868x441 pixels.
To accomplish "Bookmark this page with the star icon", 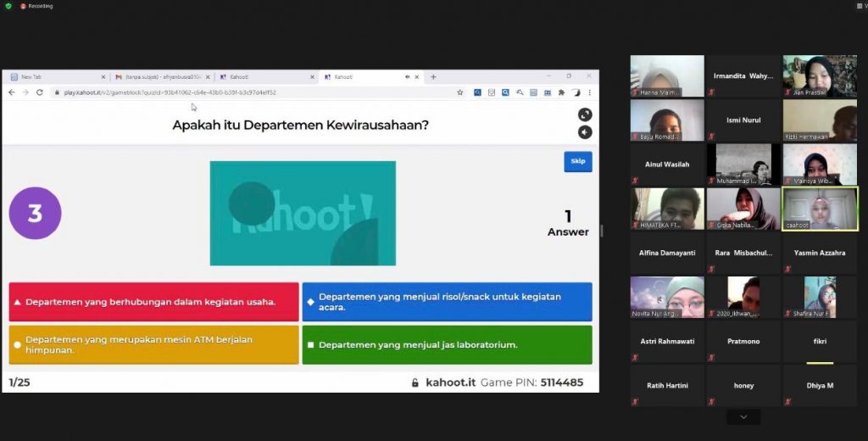I will [459, 92].
